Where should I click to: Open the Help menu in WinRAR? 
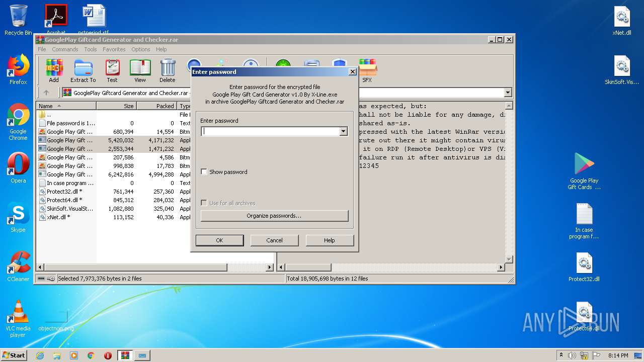point(161,49)
